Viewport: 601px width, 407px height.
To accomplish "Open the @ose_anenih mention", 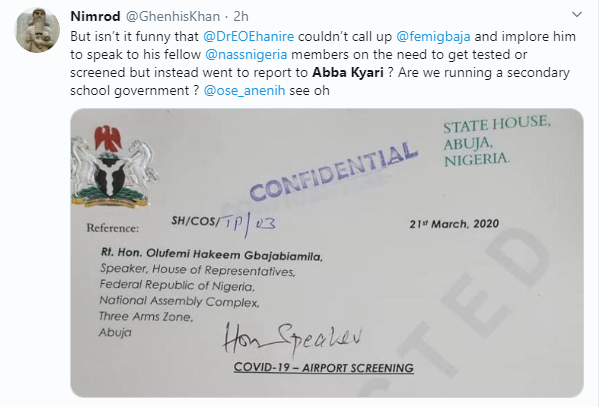I will [244, 90].
